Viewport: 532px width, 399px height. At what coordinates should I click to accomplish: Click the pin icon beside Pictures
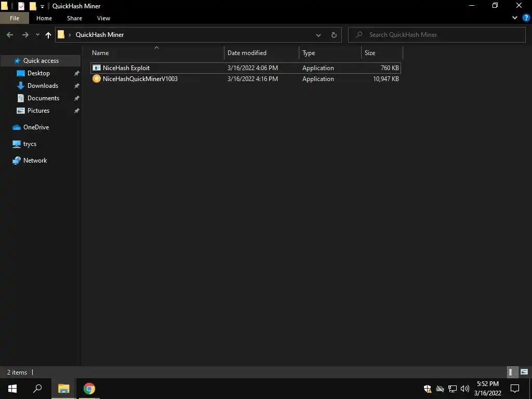point(77,111)
